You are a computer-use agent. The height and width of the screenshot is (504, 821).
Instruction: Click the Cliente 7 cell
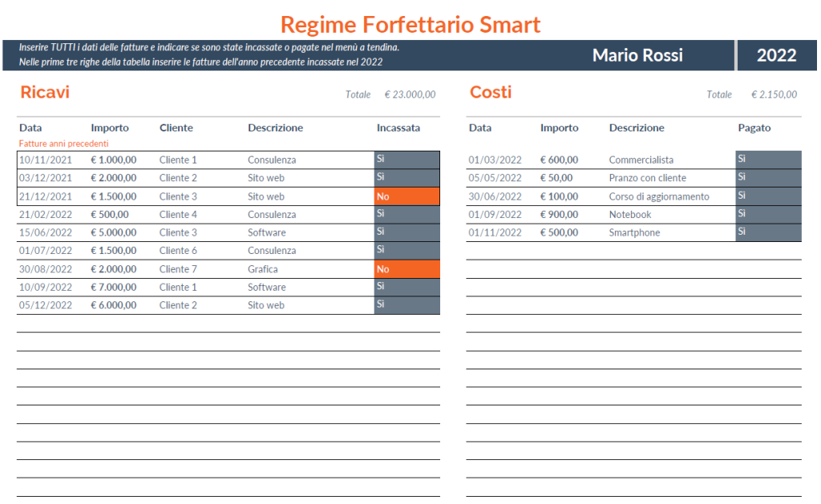pyautogui.click(x=178, y=269)
